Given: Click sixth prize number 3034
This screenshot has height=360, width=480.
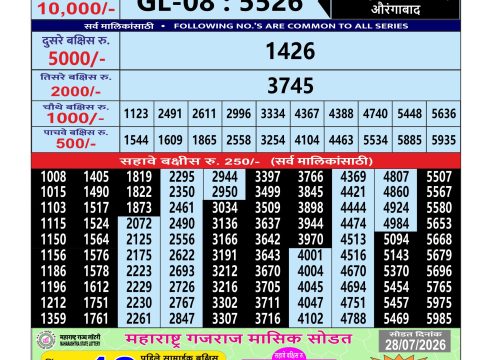Looking at the screenshot, I should coord(225,208).
